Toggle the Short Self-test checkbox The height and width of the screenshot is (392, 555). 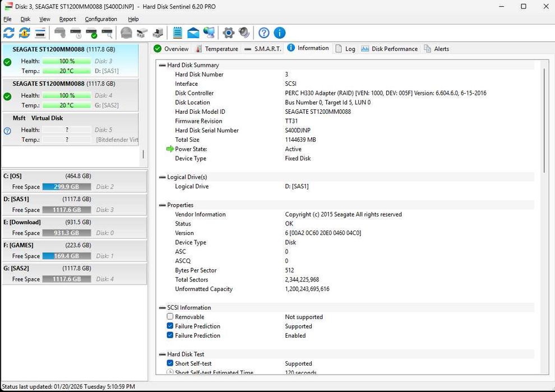[x=170, y=363]
